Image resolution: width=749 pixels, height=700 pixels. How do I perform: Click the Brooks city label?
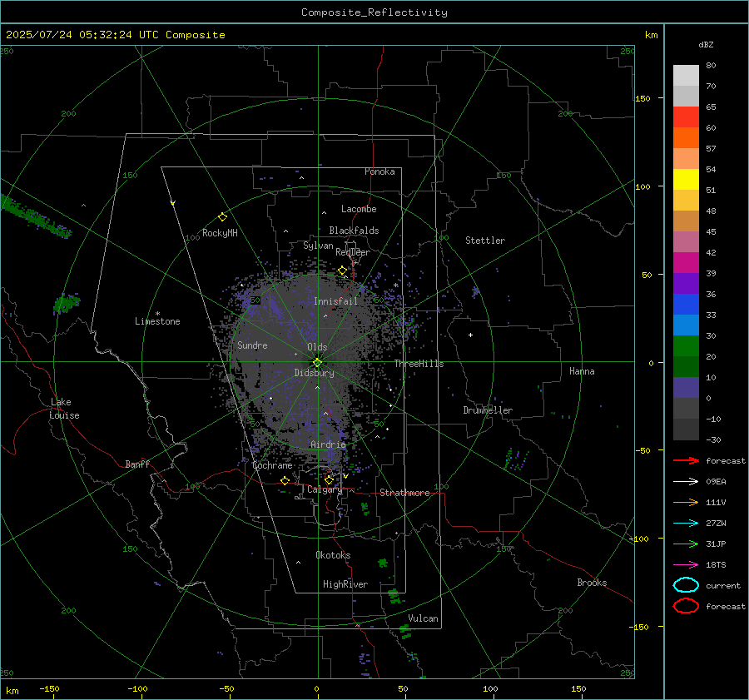click(592, 583)
